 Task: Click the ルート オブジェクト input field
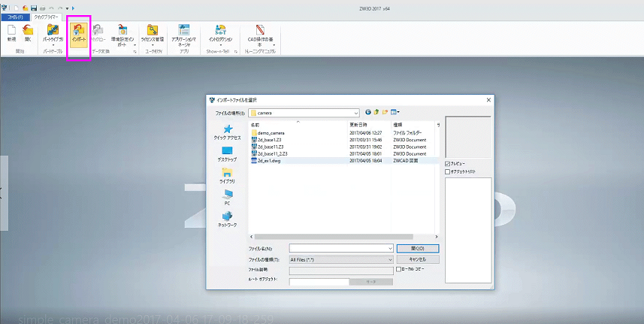pos(319,282)
